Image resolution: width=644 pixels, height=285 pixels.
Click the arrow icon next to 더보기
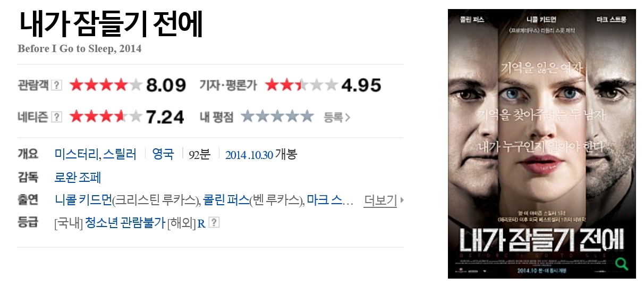pyautogui.click(x=402, y=200)
